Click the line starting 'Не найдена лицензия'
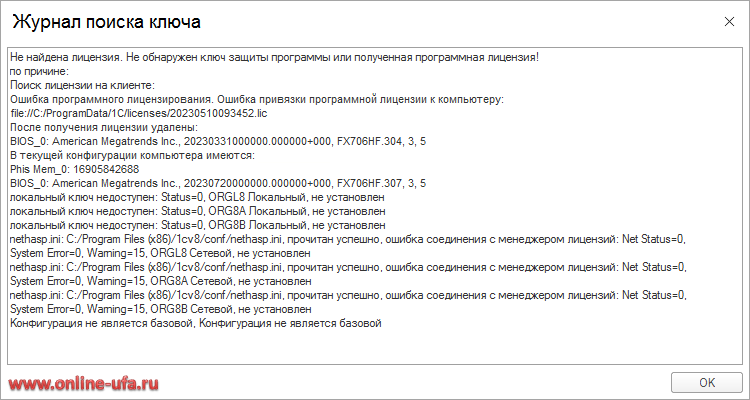 [x=274, y=58]
